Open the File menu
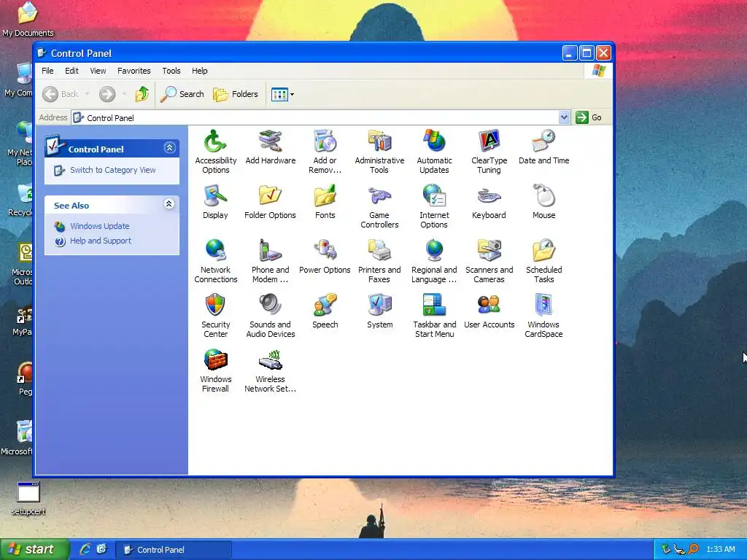747x560 pixels. tap(47, 71)
